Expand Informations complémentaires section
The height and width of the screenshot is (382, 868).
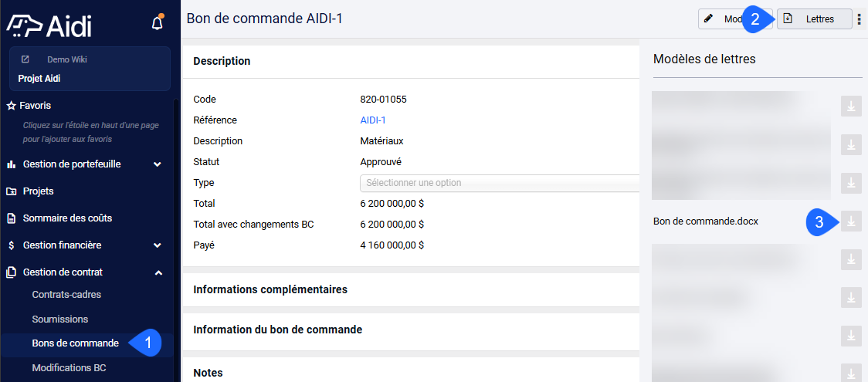[x=411, y=289]
